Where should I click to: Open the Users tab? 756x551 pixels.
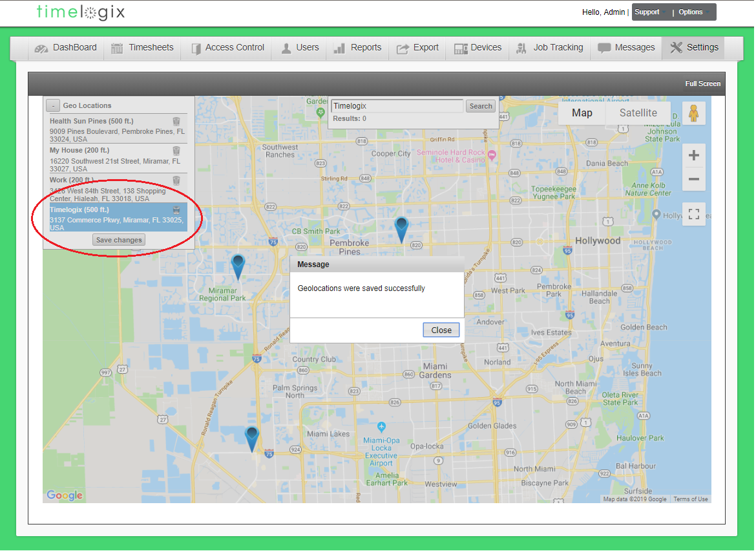[x=300, y=48]
